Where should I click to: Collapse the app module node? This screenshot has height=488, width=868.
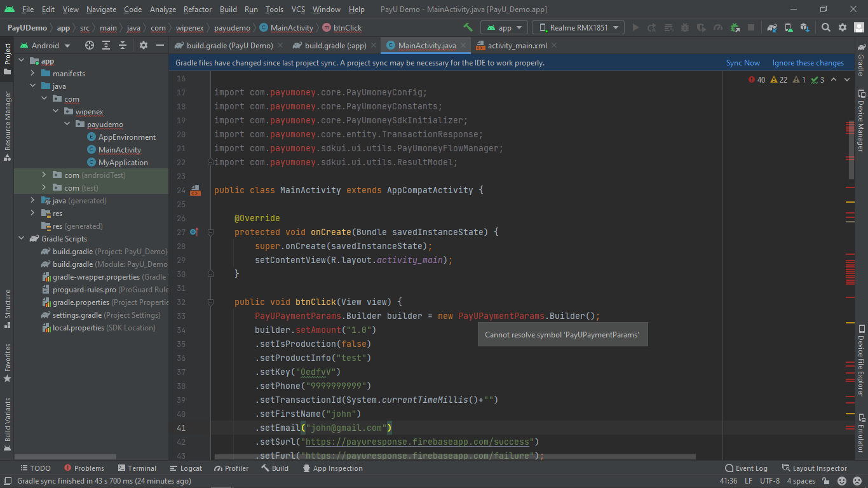[22, 61]
